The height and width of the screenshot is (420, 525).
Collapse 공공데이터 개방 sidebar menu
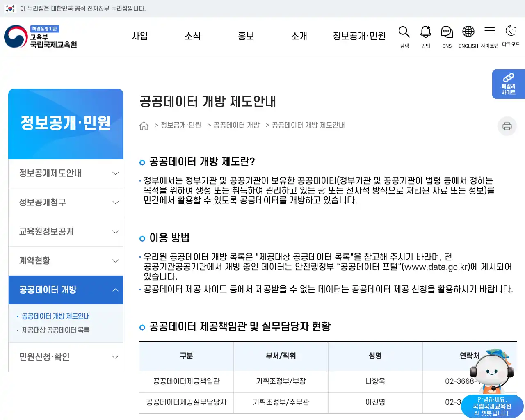[x=66, y=290]
